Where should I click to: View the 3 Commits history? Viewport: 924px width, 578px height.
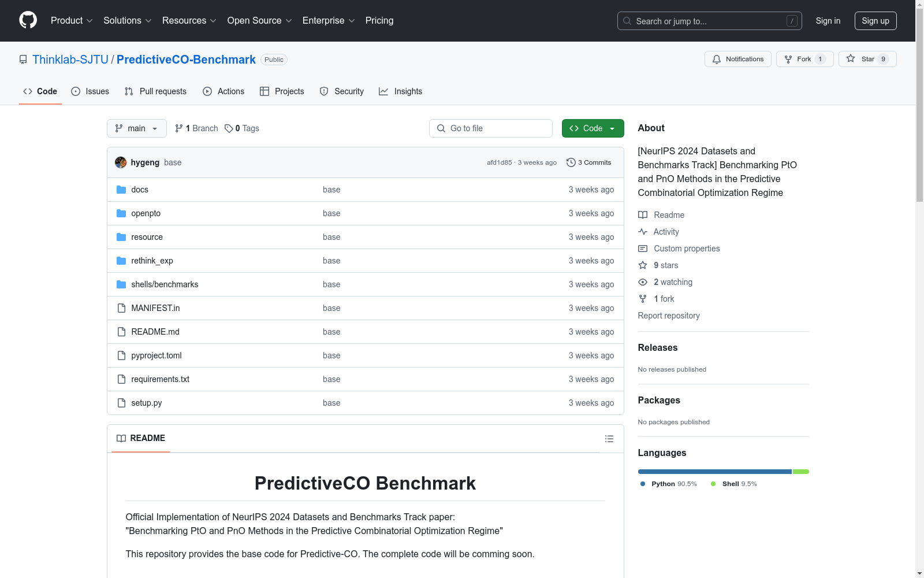589,162
